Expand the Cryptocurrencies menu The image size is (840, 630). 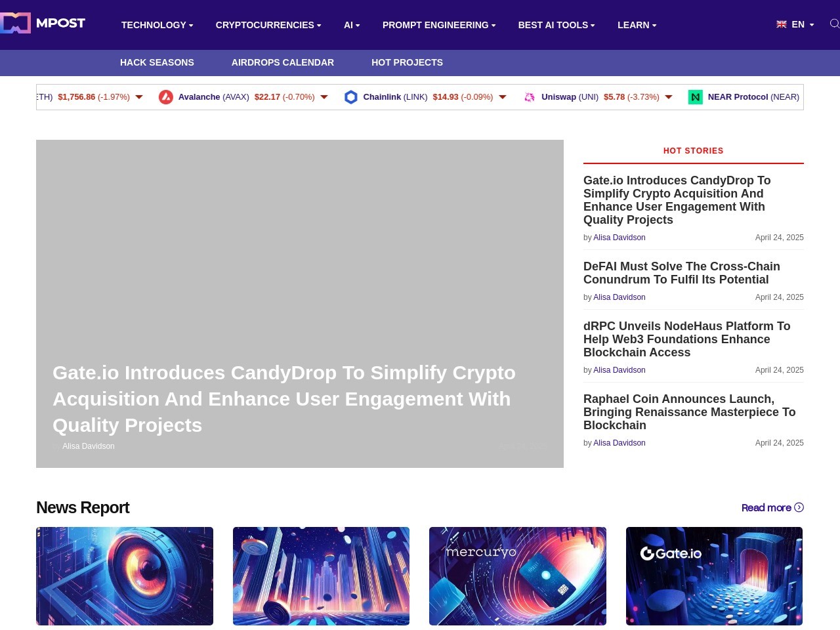[x=268, y=25]
